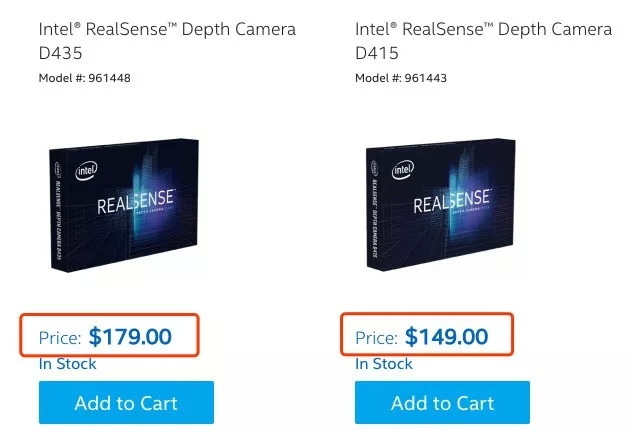
Task: Click the In Stock label under $179.00
Action: tap(68, 364)
